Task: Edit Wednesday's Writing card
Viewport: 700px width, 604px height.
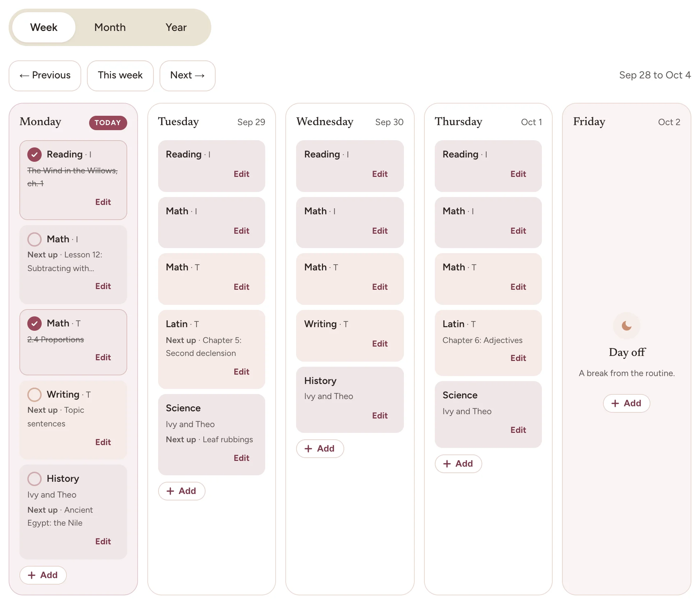Action: tap(380, 344)
